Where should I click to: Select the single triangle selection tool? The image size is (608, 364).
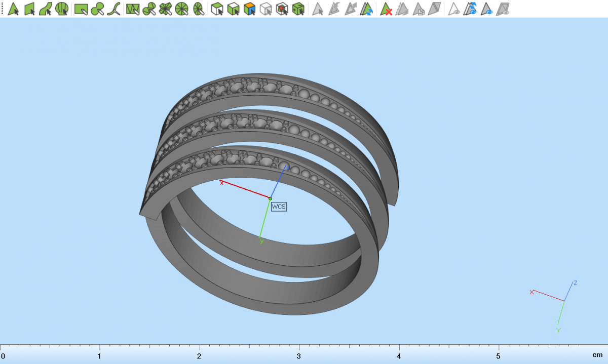coord(13,9)
